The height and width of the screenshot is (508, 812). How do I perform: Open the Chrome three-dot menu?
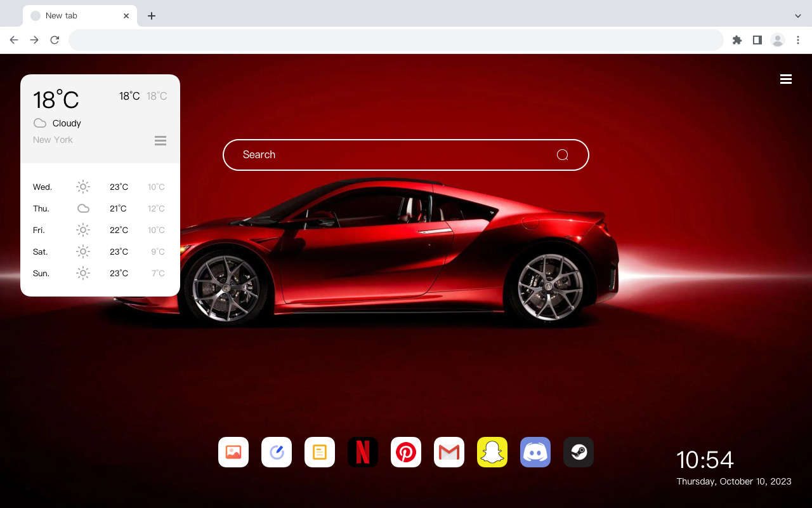(x=798, y=40)
